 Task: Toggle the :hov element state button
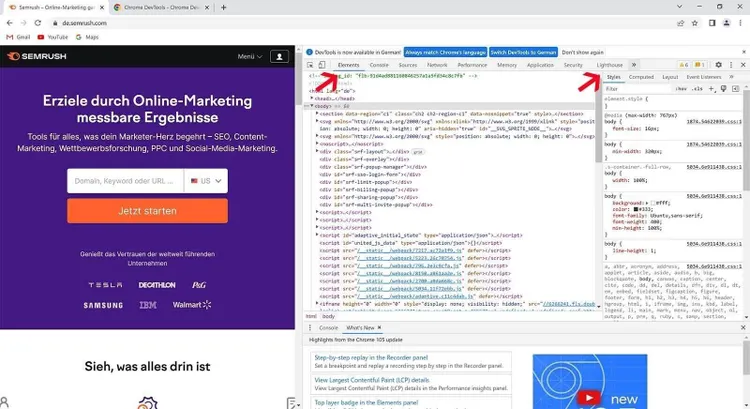point(681,88)
